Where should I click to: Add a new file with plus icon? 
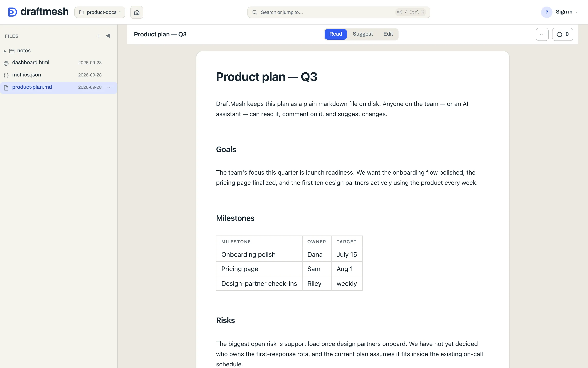[x=99, y=36]
